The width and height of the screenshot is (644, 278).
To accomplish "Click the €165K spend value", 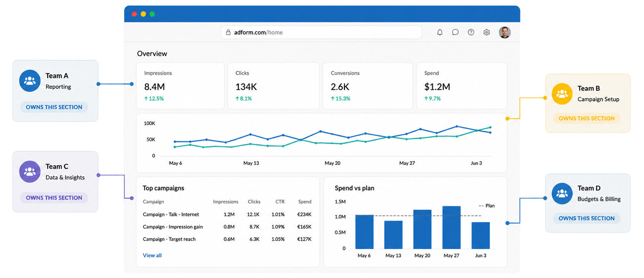I will (304, 227).
